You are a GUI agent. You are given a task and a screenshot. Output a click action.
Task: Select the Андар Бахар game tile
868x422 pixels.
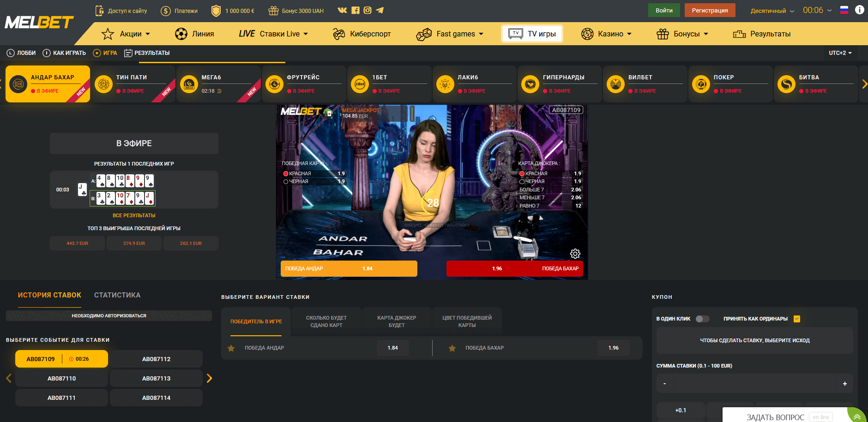point(48,84)
